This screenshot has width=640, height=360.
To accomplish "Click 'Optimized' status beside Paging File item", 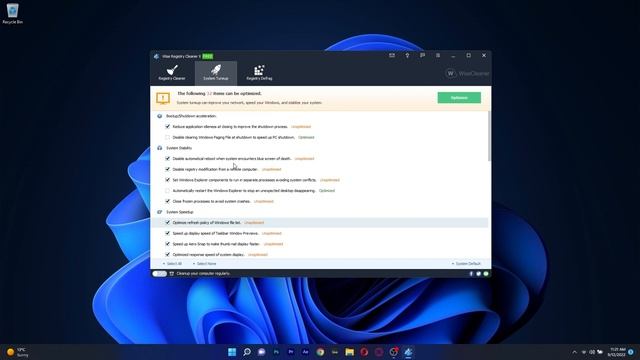I will [x=306, y=137].
